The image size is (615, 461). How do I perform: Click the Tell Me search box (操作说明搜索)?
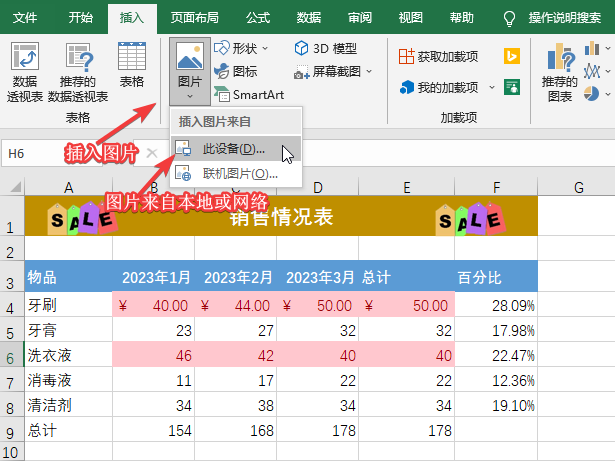click(564, 18)
